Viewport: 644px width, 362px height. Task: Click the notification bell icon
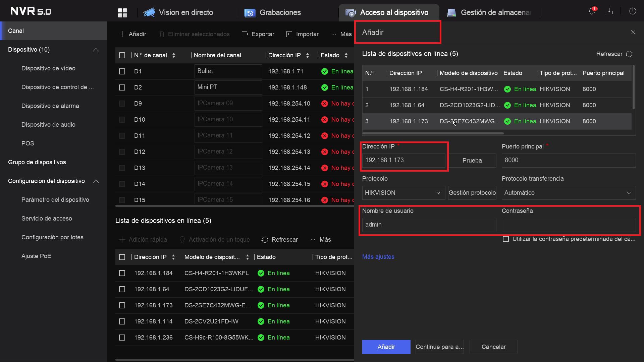(592, 11)
